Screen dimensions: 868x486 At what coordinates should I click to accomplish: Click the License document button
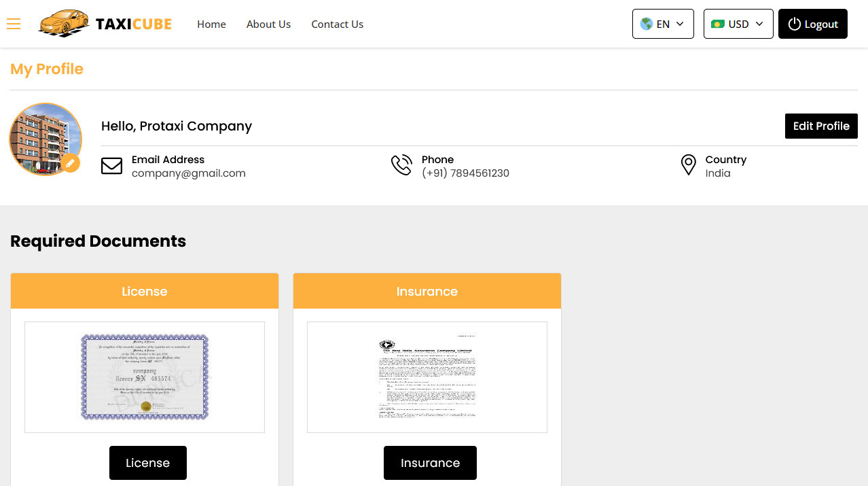[x=147, y=463]
